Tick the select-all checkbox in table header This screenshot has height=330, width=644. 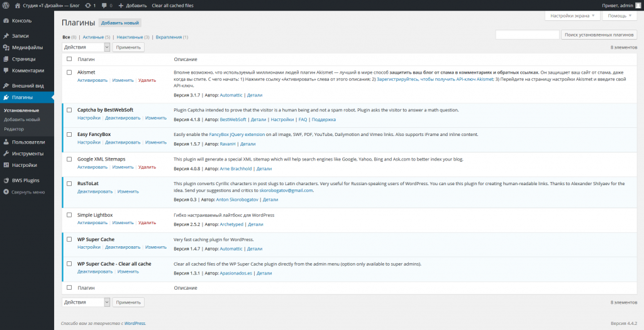(69, 59)
